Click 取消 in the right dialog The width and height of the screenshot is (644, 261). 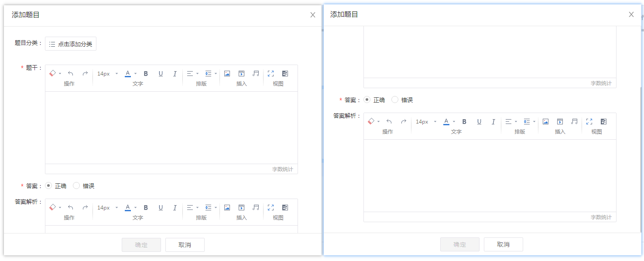[504, 244]
